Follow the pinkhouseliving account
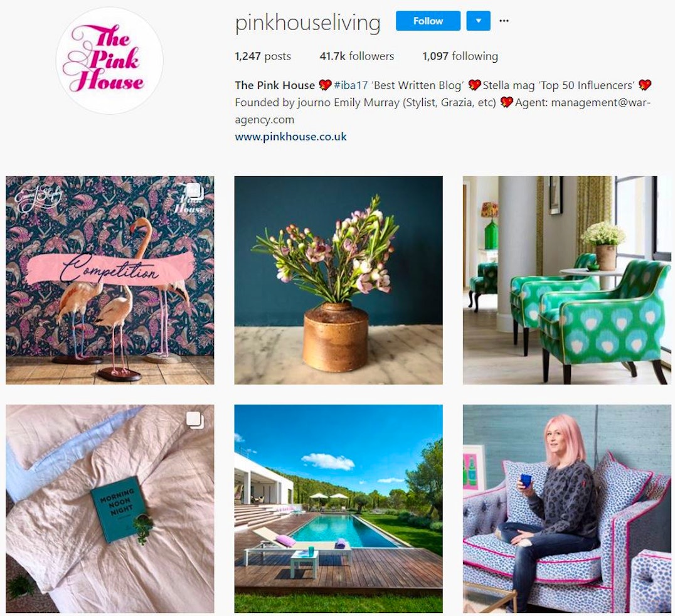Viewport: 675px width, 616px height. point(428,21)
